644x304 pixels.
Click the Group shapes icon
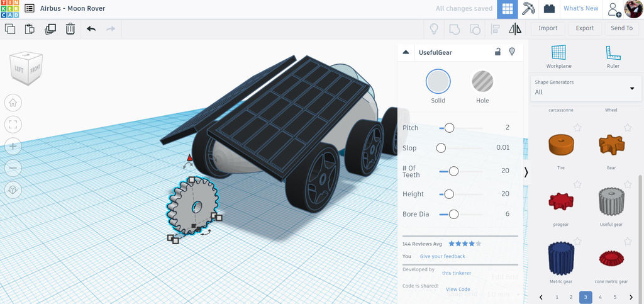454,29
